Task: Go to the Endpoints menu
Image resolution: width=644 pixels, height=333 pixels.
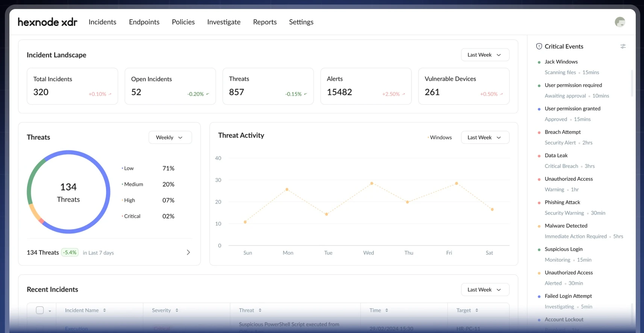Action: pos(144,22)
